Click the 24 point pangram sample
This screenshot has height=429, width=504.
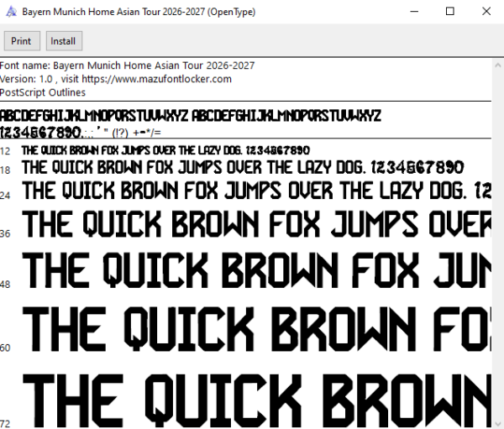click(256, 191)
